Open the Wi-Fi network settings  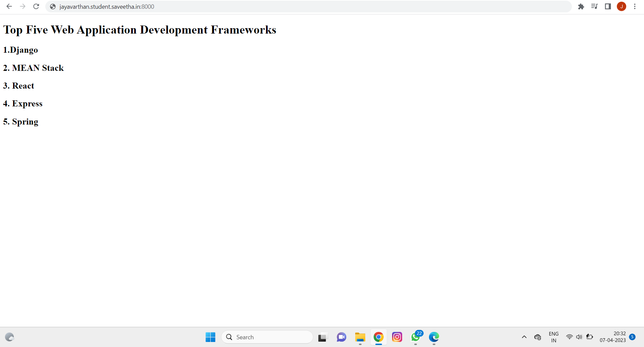click(x=570, y=337)
